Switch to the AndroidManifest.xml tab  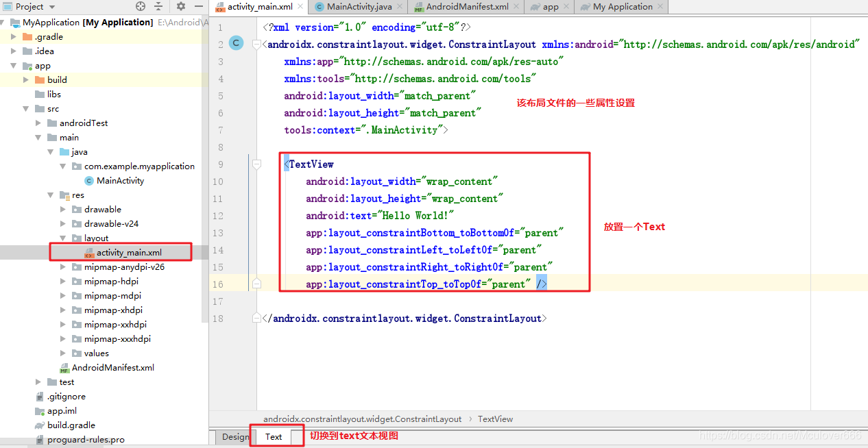(x=468, y=7)
